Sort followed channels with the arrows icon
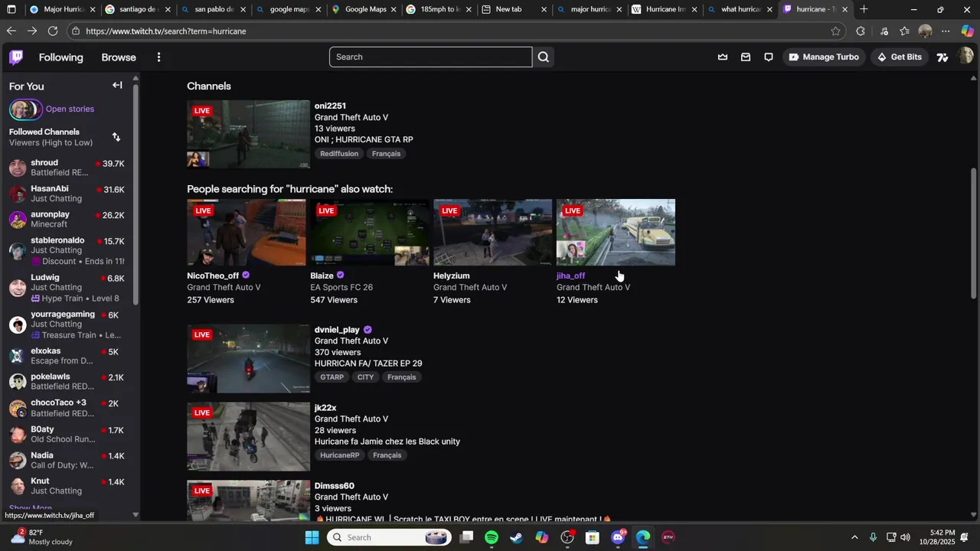The height and width of the screenshot is (551, 980). tap(116, 137)
